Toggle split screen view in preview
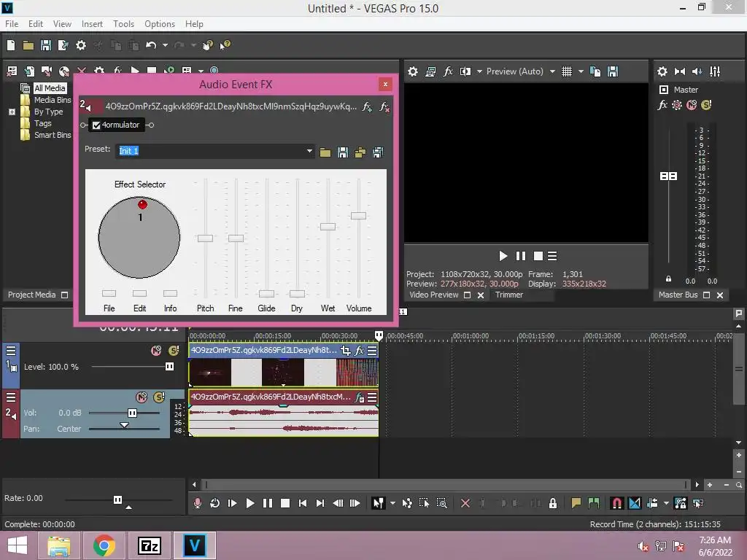 coord(465,72)
